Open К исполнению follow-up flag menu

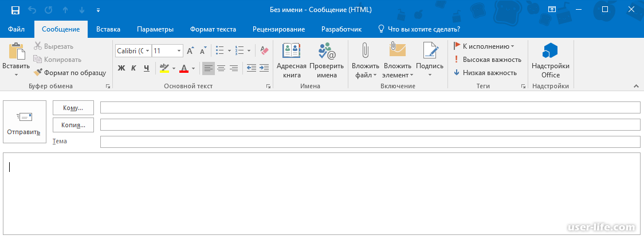point(484,46)
